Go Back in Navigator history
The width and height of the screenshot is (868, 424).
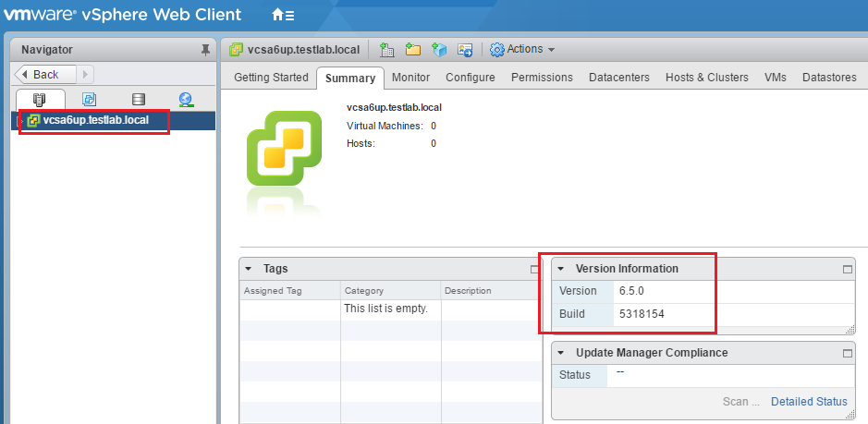(45, 74)
